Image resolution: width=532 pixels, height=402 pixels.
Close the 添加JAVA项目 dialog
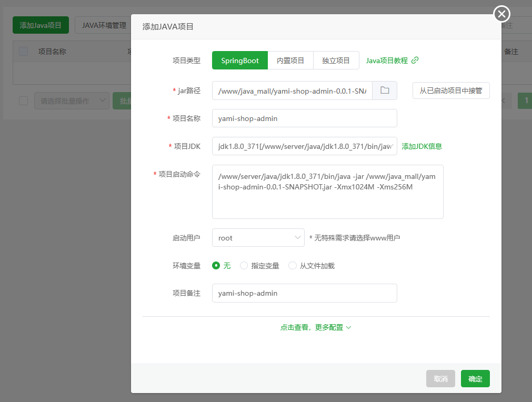point(500,14)
